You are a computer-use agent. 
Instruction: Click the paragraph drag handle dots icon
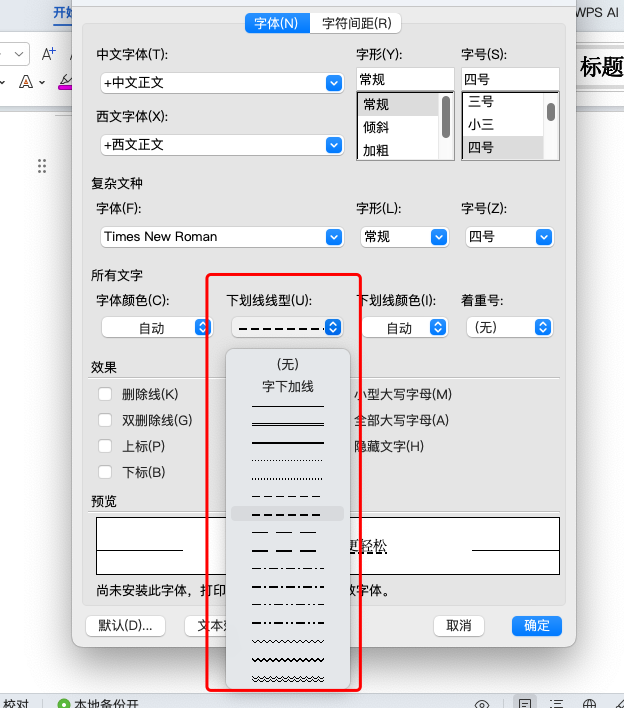point(42,166)
